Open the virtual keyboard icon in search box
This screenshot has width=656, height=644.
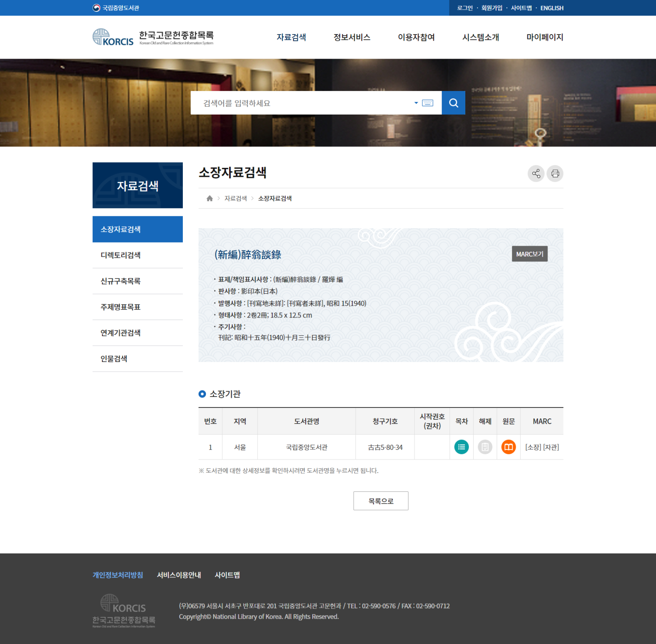coord(427,103)
